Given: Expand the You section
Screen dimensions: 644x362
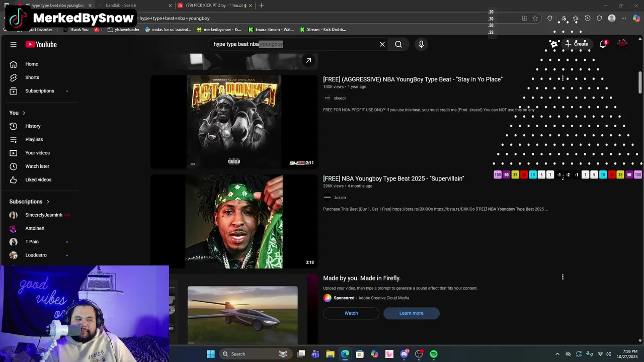Looking at the screenshot, I should [17, 113].
